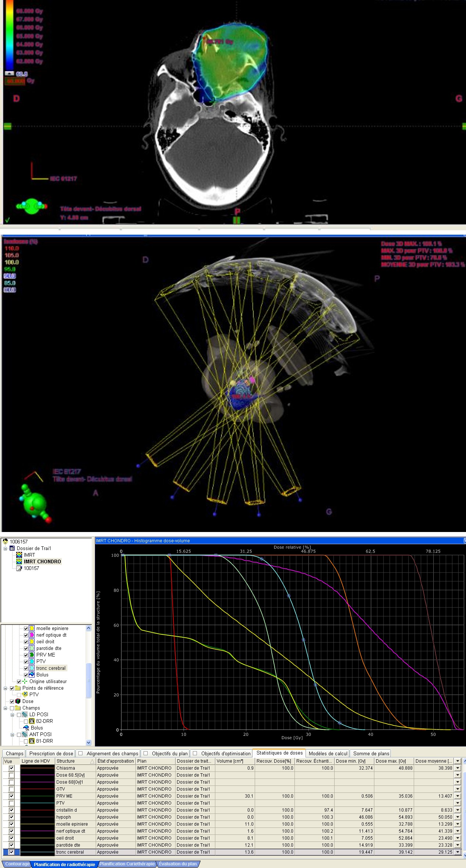Open dropdown arrow on PRV ME row

point(458,796)
